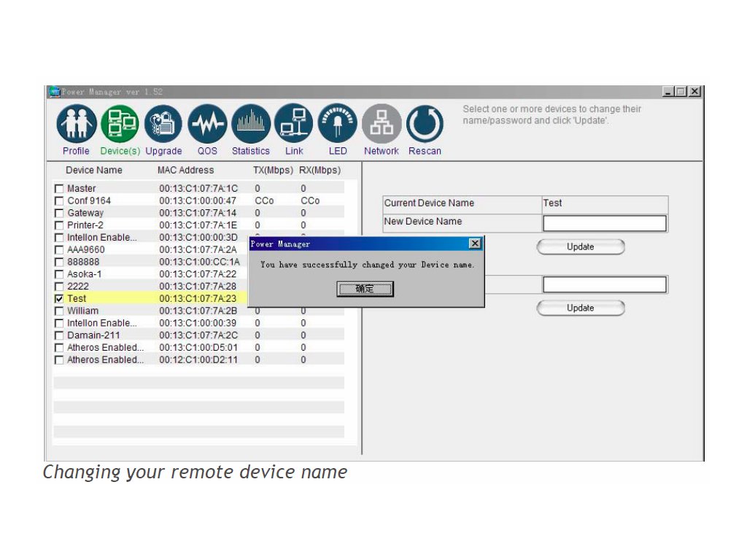This screenshot has height=560, width=747.
Task: Click the lower Update button
Action: (x=581, y=308)
